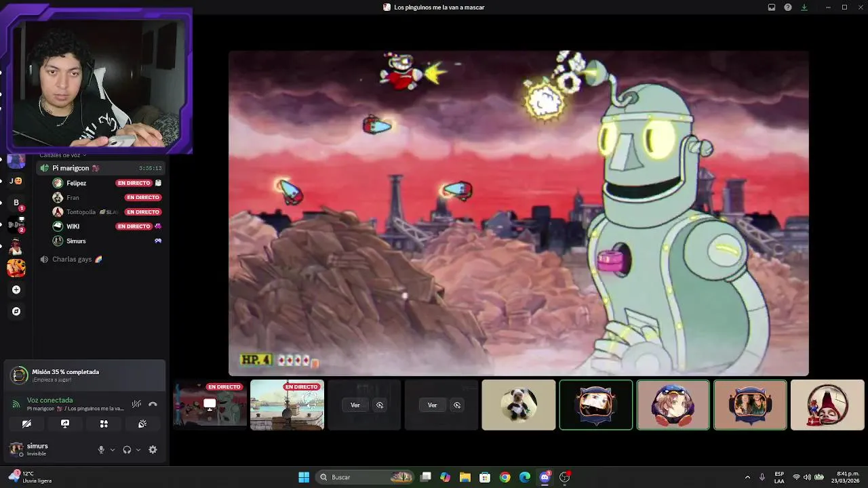The height and width of the screenshot is (488, 868).
Task: Click the EN DIRECTO badge next to Tontopolla
Action: tap(142, 212)
